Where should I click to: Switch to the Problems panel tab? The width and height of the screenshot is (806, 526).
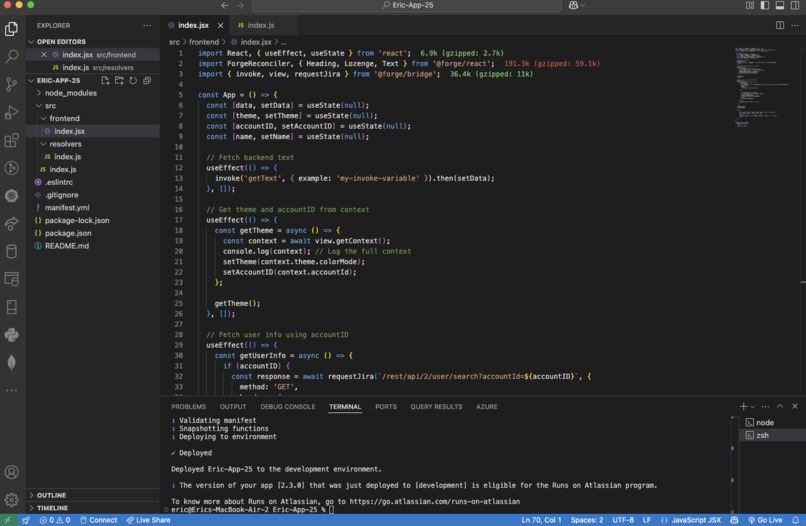click(x=188, y=406)
